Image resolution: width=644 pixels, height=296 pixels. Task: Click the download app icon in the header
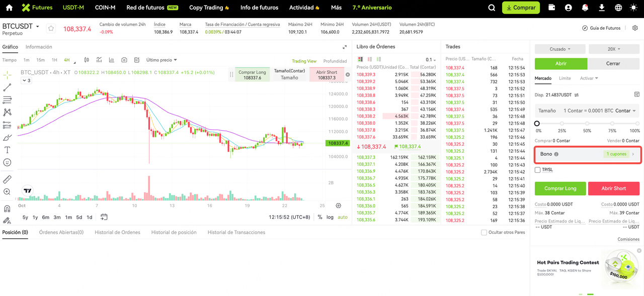pyautogui.click(x=602, y=8)
